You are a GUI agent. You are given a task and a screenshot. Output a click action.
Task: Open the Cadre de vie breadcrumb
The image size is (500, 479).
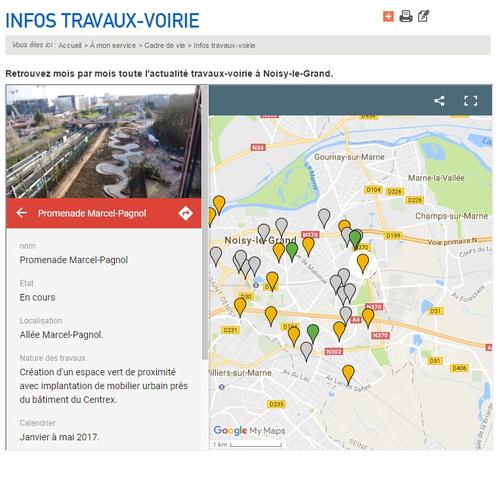[165, 45]
